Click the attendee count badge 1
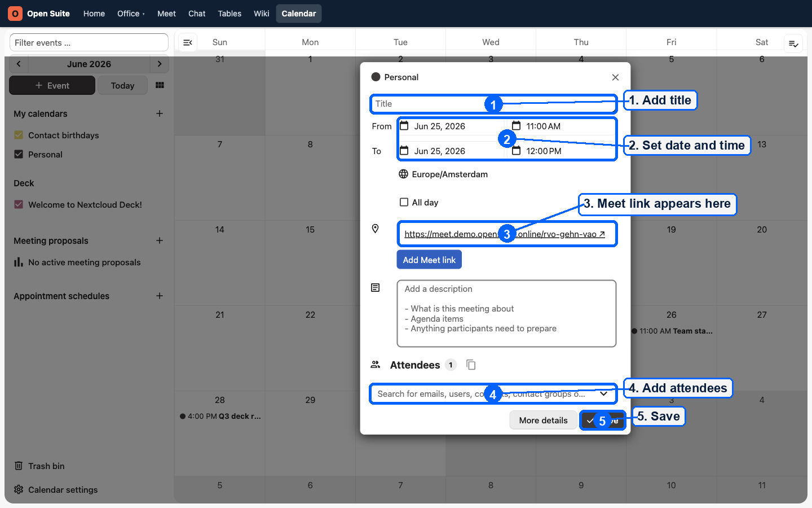812x508 pixels. (451, 365)
